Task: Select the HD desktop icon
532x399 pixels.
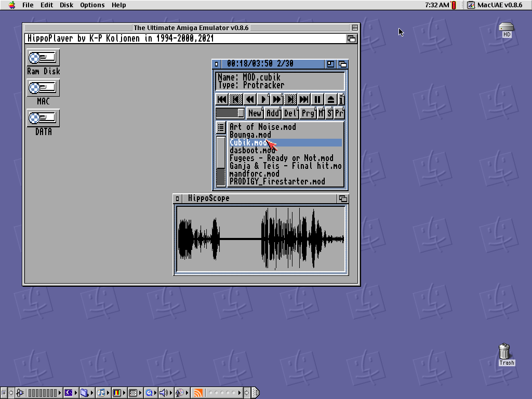Action: point(507,30)
